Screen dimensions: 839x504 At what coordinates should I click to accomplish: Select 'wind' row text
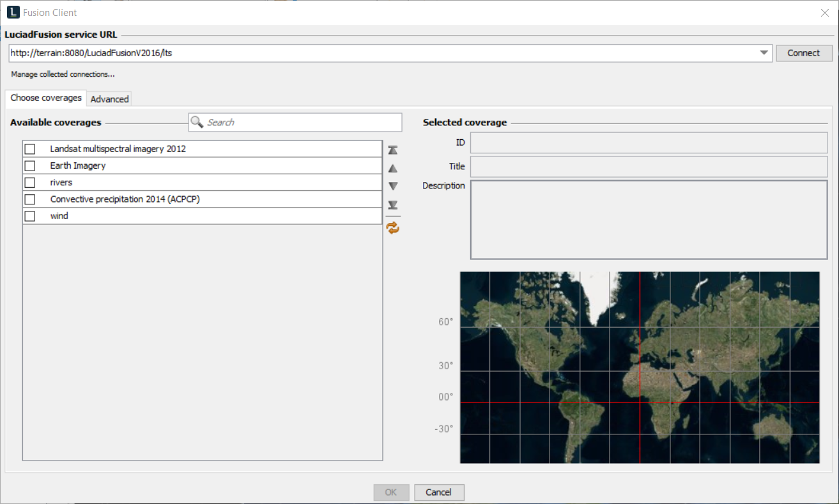tap(59, 216)
